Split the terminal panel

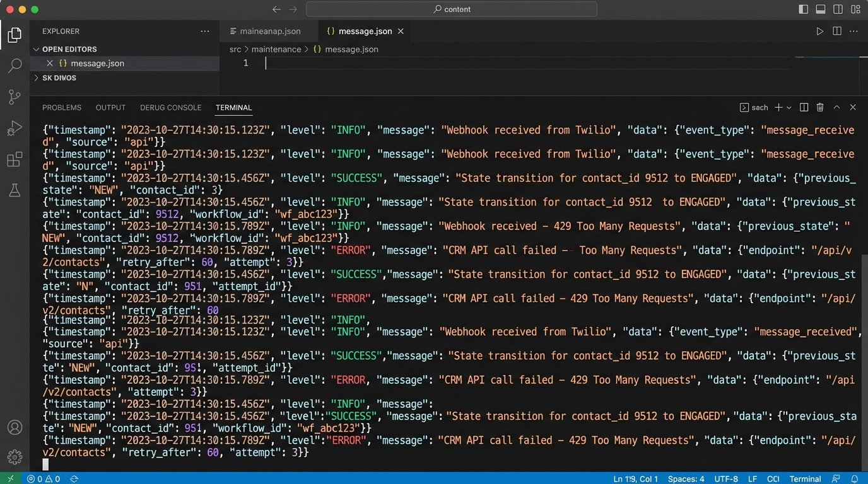tap(804, 108)
